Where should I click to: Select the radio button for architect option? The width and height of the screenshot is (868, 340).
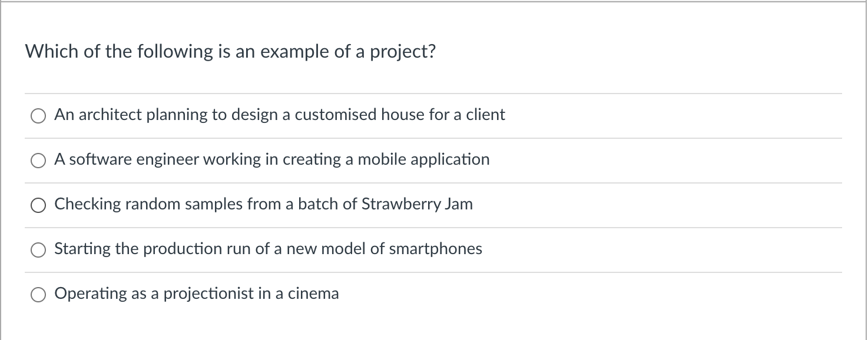click(x=38, y=115)
